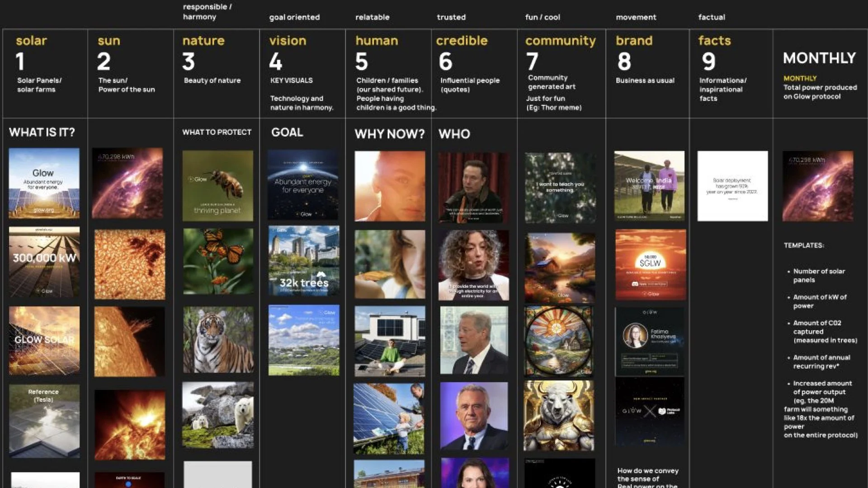Select the tiger image in nature column

pyautogui.click(x=218, y=340)
